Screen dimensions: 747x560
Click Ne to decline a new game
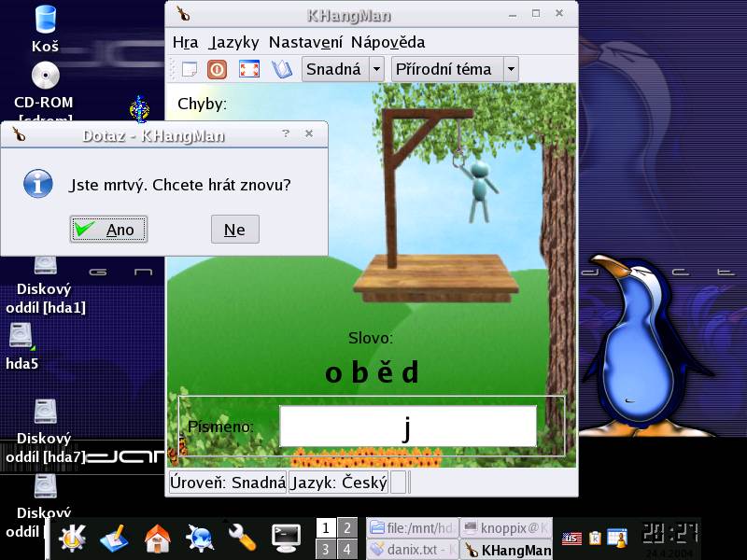235,230
